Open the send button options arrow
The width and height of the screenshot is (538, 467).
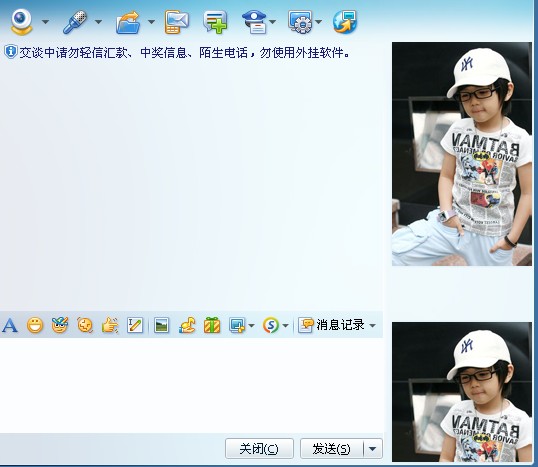(373, 448)
